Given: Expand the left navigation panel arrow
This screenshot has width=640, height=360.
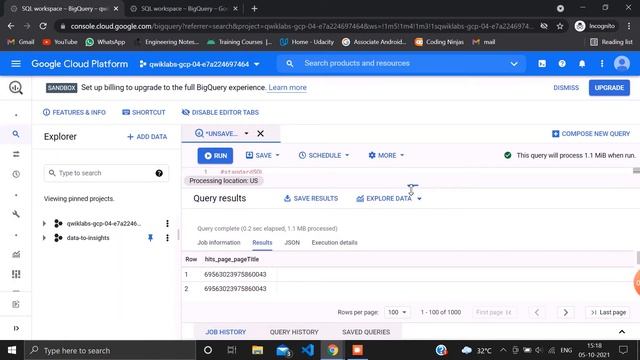Looking at the screenshot, I should [x=16, y=328].
